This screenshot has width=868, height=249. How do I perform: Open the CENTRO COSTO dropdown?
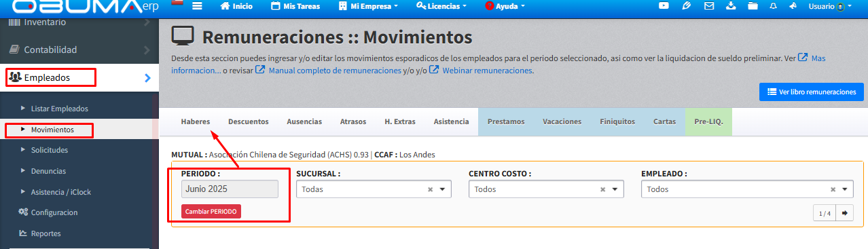pyautogui.click(x=546, y=189)
